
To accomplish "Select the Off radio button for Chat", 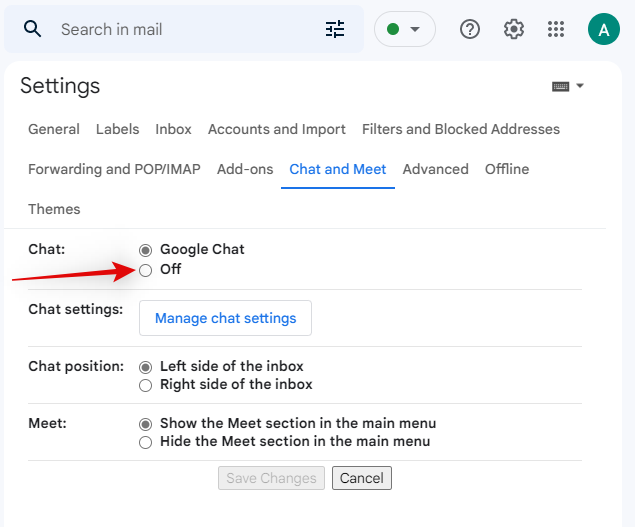I will (x=146, y=270).
